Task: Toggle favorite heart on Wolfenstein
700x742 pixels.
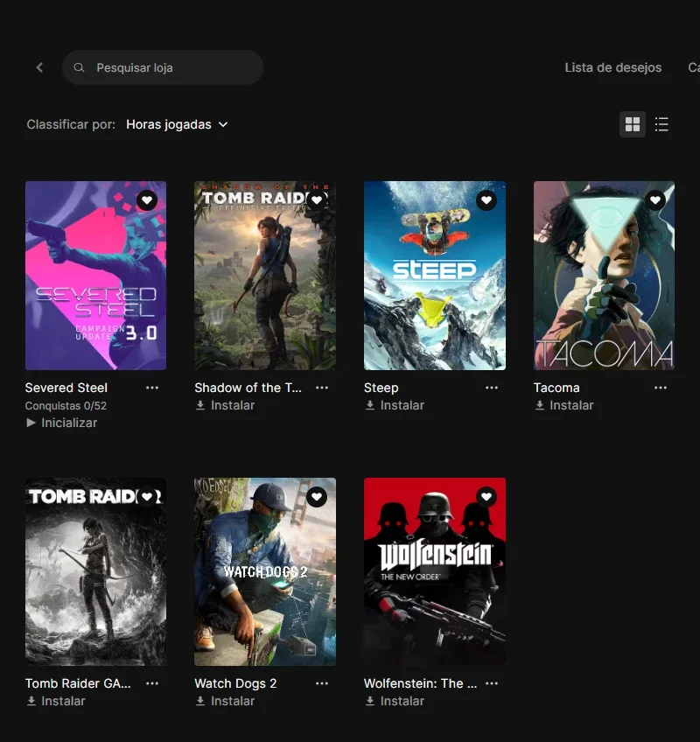Action: 486,496
